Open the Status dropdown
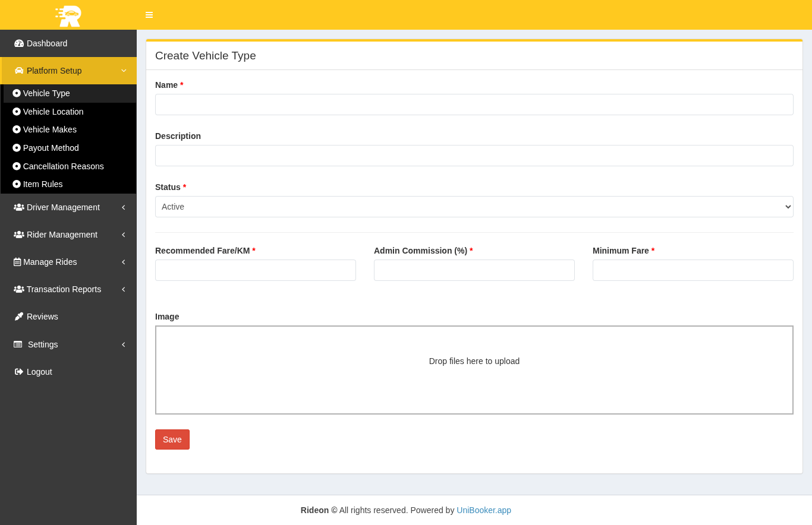The height and width of the screenshot is (525, 812). [x=474, y=207]
